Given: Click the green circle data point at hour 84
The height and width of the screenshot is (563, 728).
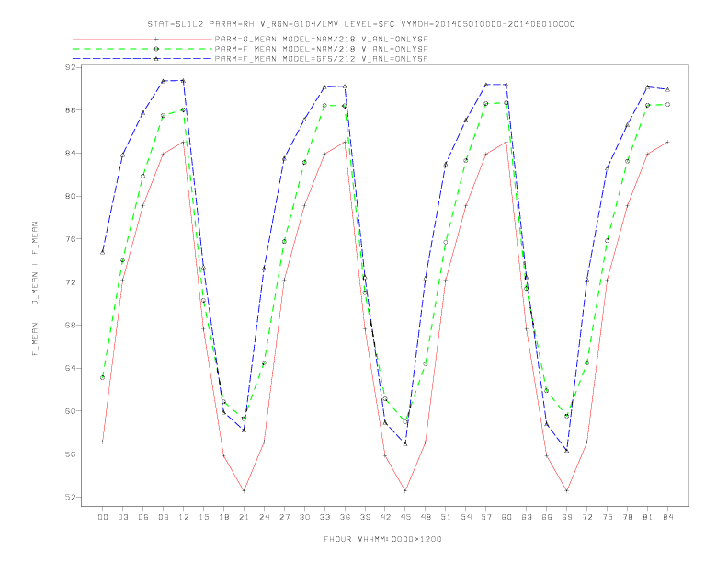Looking at the screenshot, I should [667, 105].
